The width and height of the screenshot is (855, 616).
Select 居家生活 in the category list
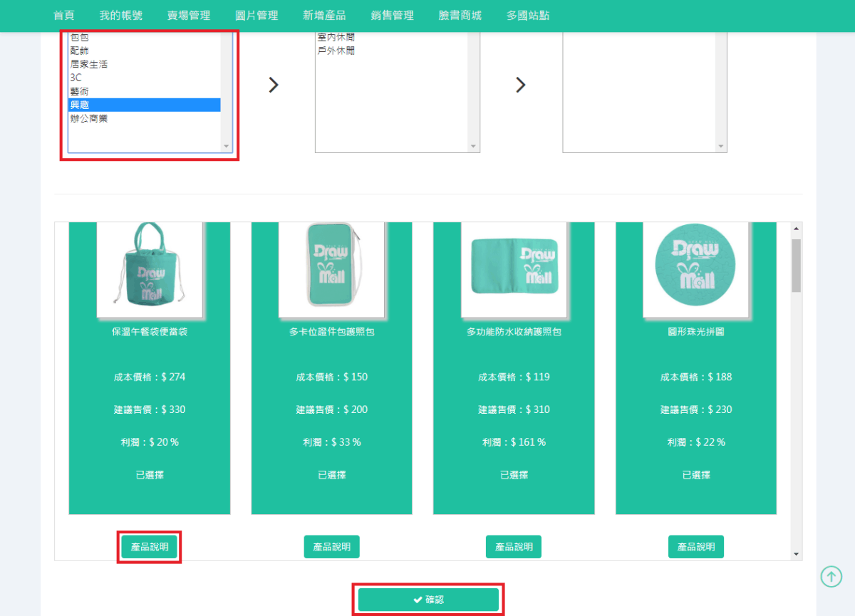click(x=89, y=64)
